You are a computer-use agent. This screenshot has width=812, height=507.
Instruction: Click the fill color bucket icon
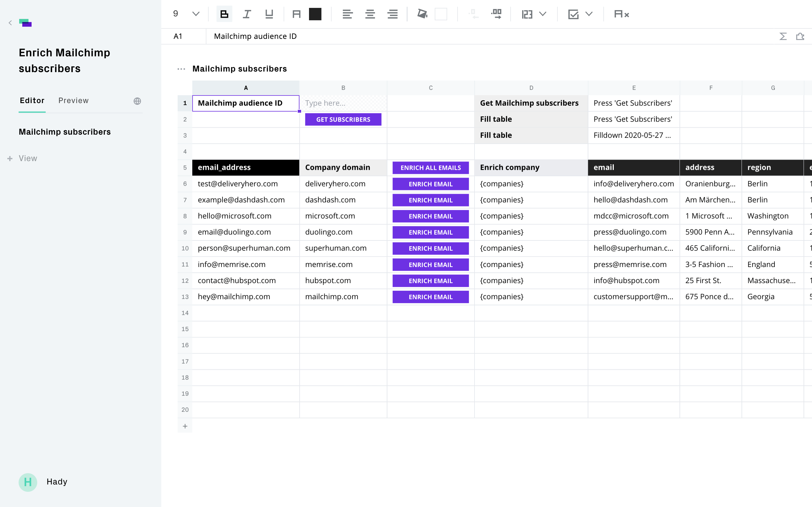tap(422, 14)
